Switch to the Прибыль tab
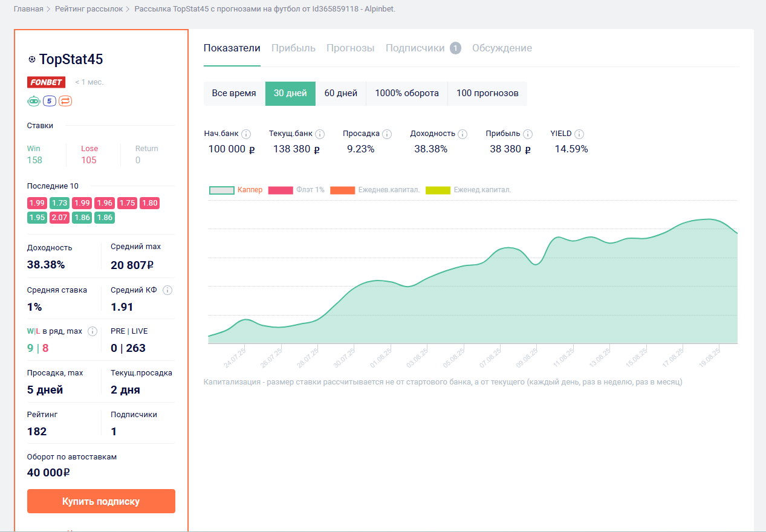The height and width of the screenshot is (532, 766). click(293, 48)
